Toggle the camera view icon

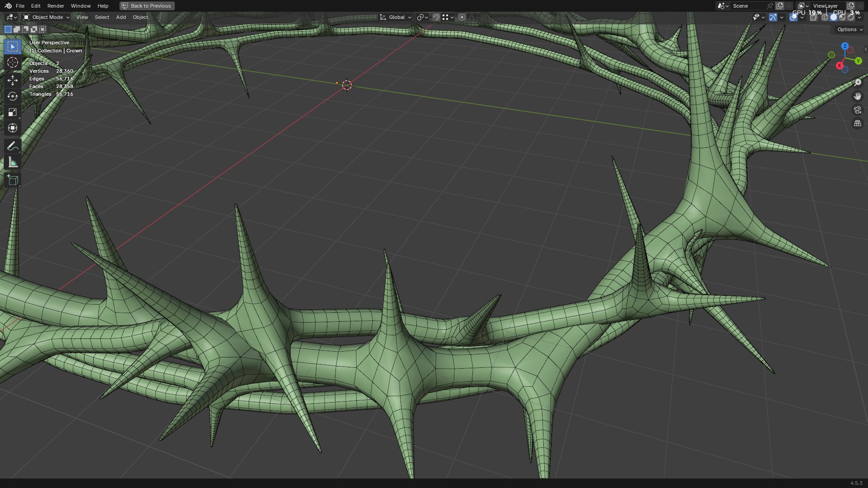pos(858,110)
